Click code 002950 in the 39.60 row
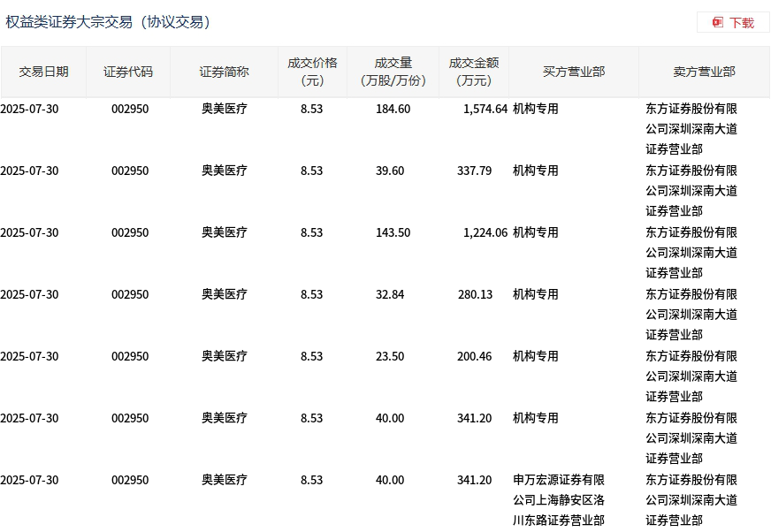 pos(130,171)
